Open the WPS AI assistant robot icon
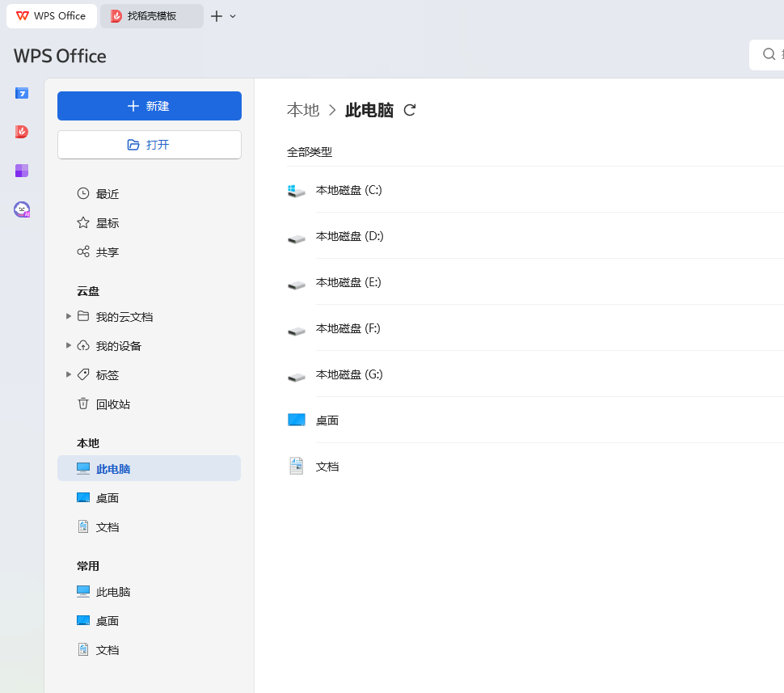 (x=22, y=209)
